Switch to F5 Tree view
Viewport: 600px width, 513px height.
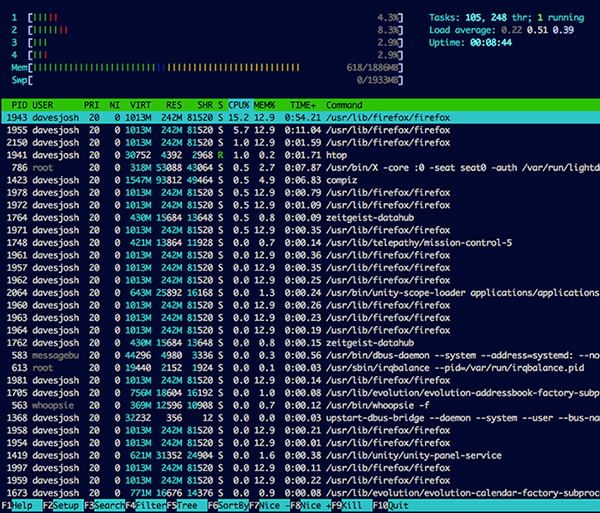(x=187, y=505)
